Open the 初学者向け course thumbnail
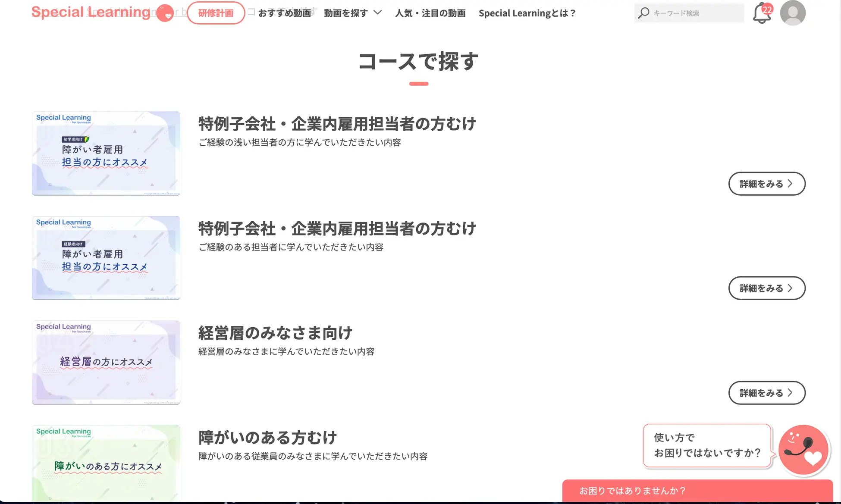 (x=106, y=153)
